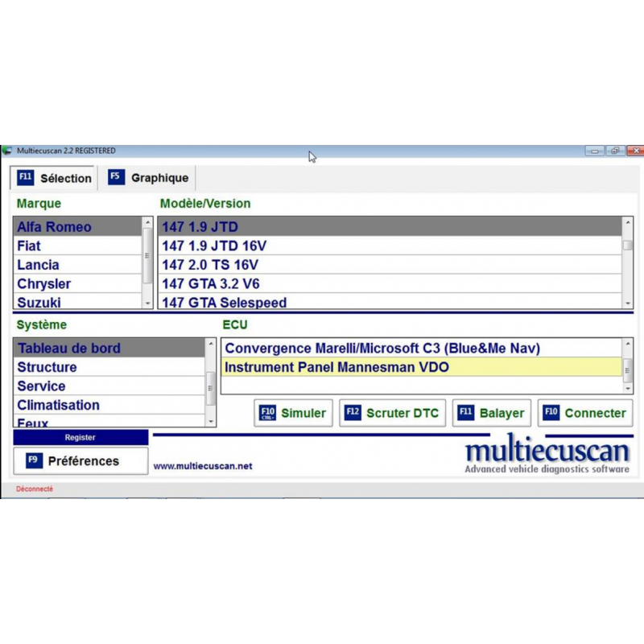The image size is (644, 644).
Task: Choose Instrument Panel Mannesman VDO ECU
Action: point(421,367)
